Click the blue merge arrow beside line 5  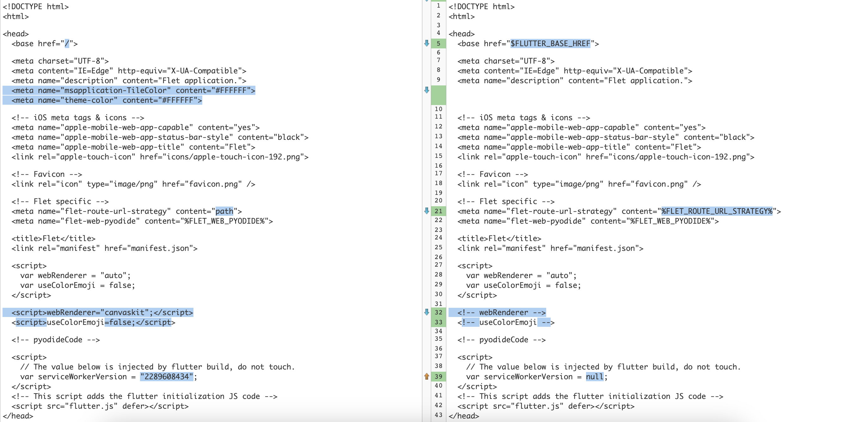pos(427,43)
